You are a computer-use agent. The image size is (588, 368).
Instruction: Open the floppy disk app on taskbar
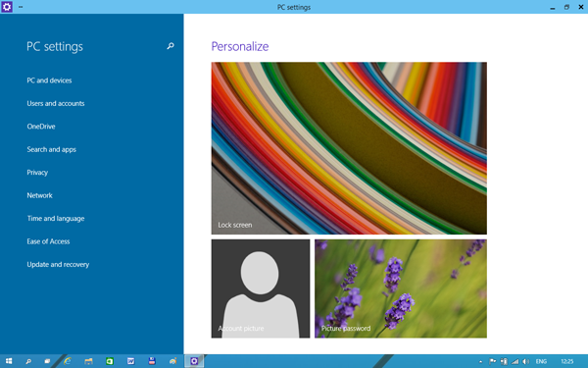152,361
